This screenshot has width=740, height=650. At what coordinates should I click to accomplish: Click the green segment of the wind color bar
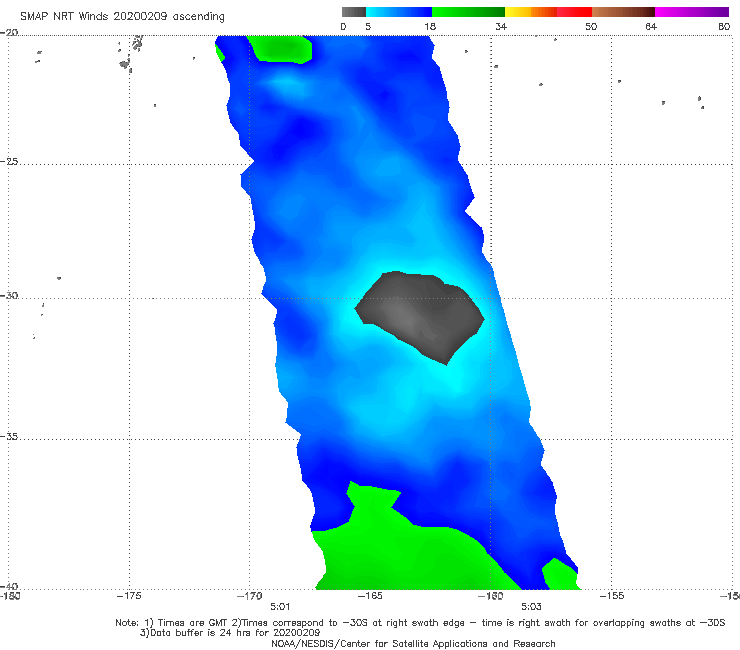coord(468,12)
